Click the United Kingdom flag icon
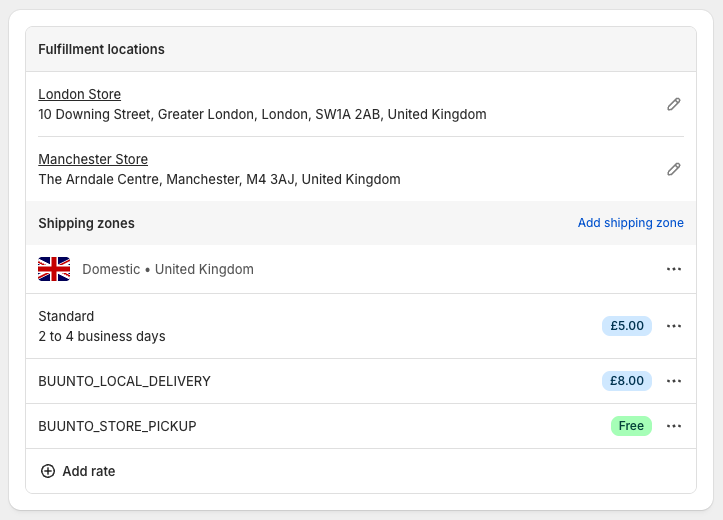Image resolution: width=723 pixels, height=520 pixels. [x=54, y=269]
